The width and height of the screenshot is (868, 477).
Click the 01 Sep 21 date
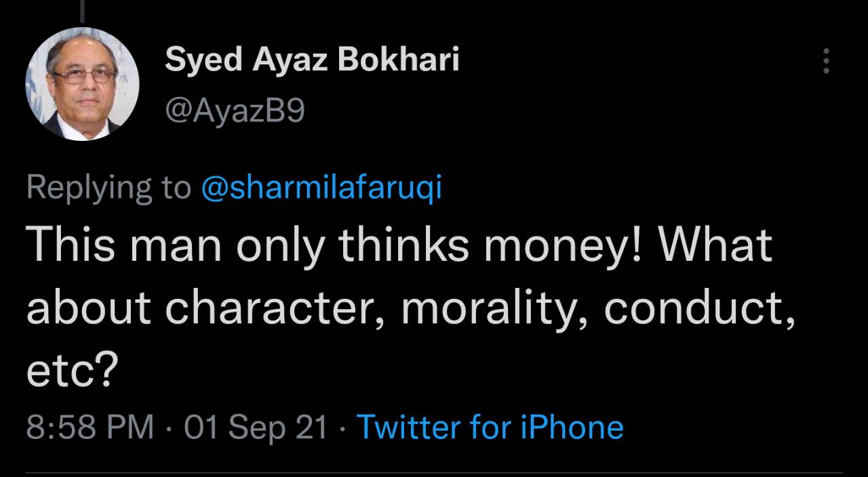[256, 428]
